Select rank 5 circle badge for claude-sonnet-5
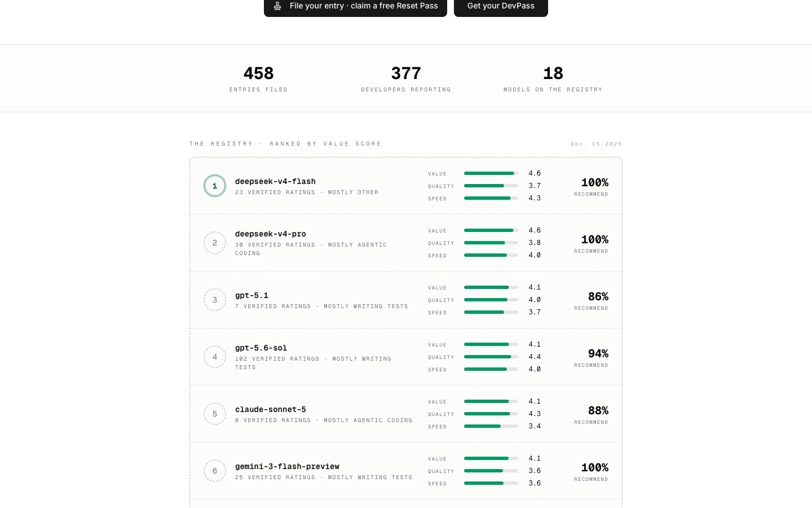The height and width of the screenshot is (508, 812). (x=215, y=414)
